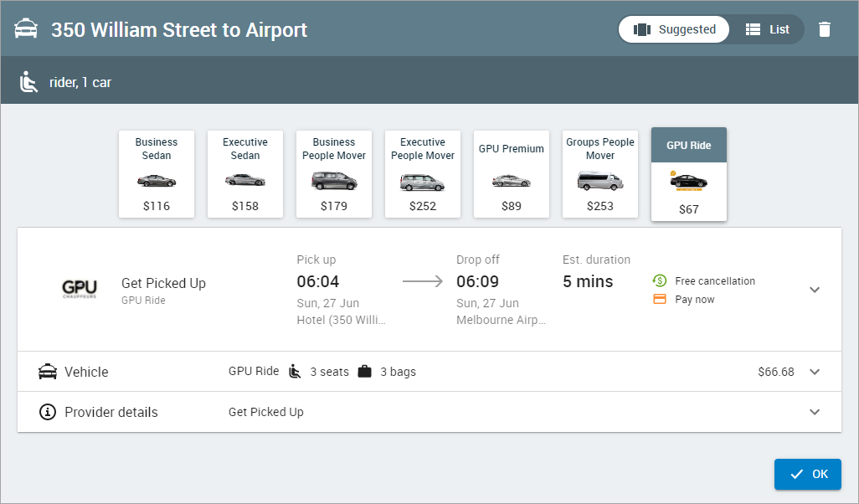Click the taxi icon in the Vehicle row
The width and height of the screenshot is (859, 504).
[48, 372]
